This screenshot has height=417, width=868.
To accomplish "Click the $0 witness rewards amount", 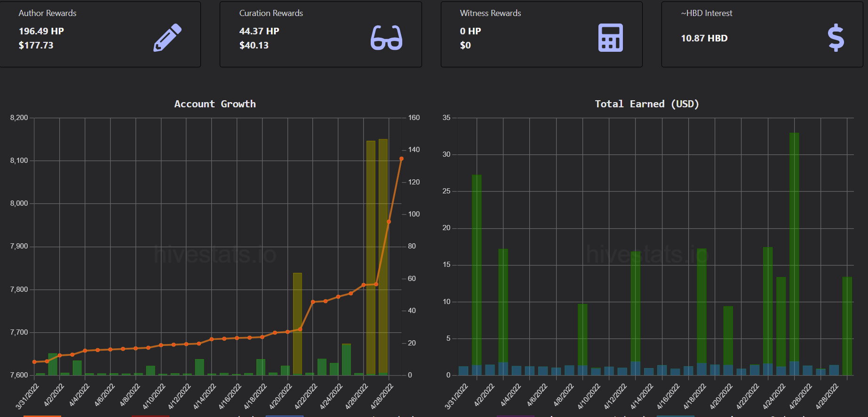I will [465, 45].
